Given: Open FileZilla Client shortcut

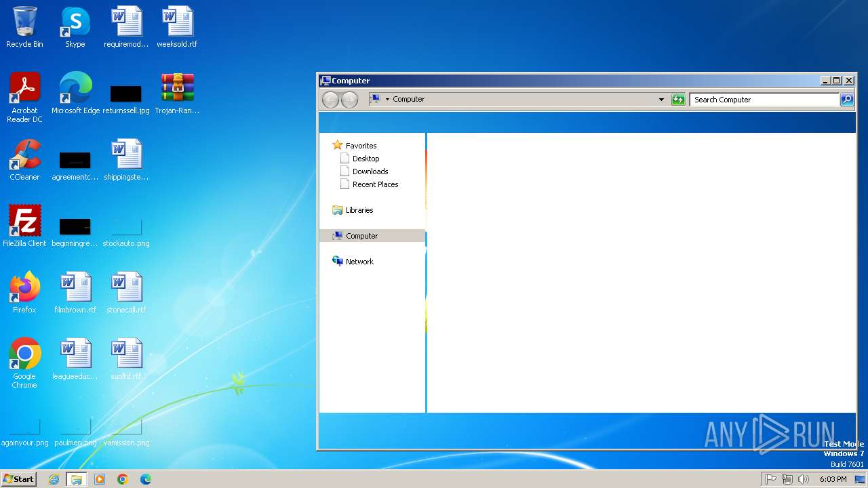Looking at the screenshot, I should tap(24, 226).
